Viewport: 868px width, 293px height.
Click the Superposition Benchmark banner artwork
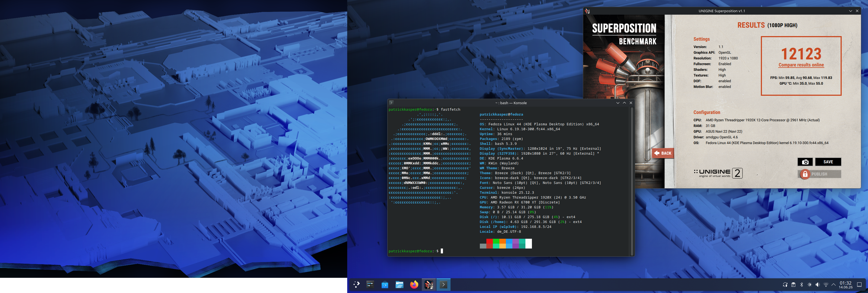[x=624, y=101]
